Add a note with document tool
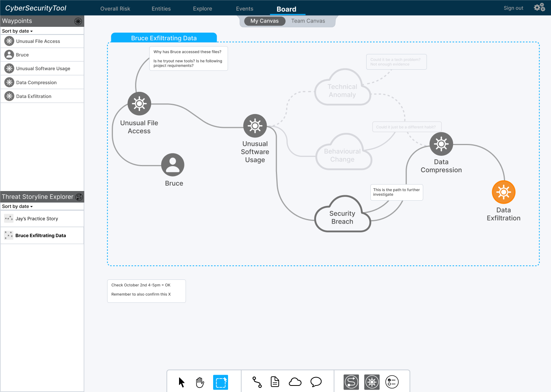Viewport: 551px width, 392px height. 275,382
